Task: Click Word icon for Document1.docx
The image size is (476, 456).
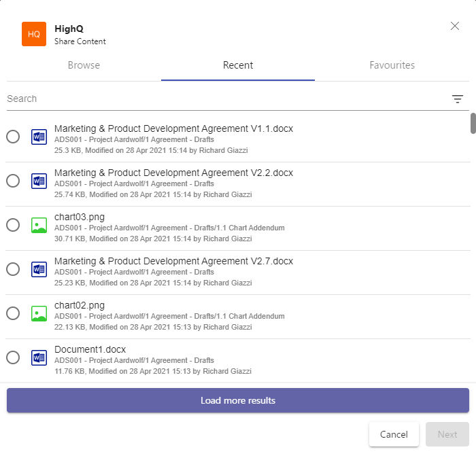Action: 39,357
